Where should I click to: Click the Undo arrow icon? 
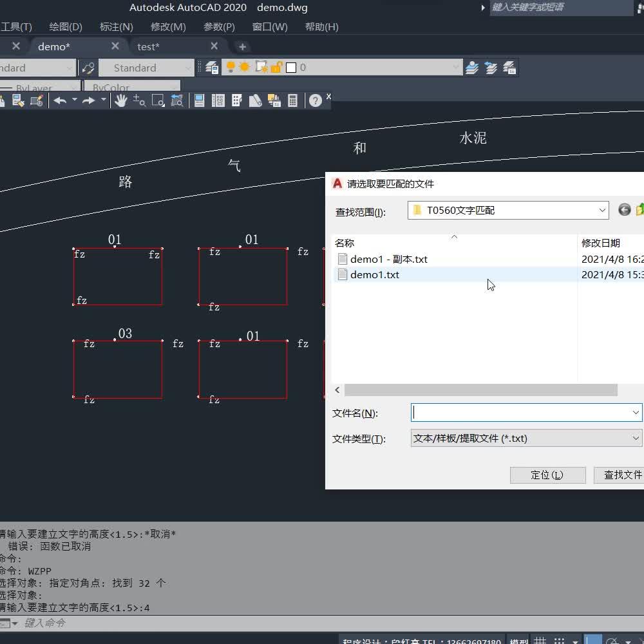(x=59, y=100)
